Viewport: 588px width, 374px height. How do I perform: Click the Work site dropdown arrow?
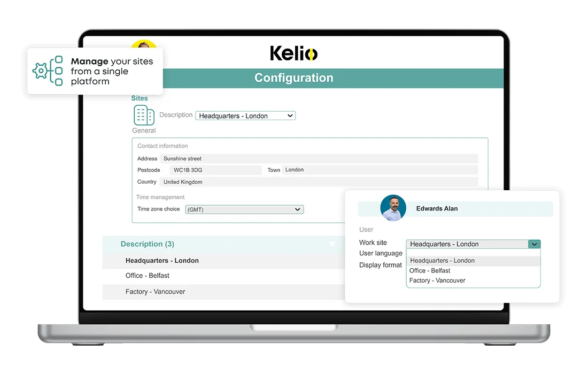(535, 244)
